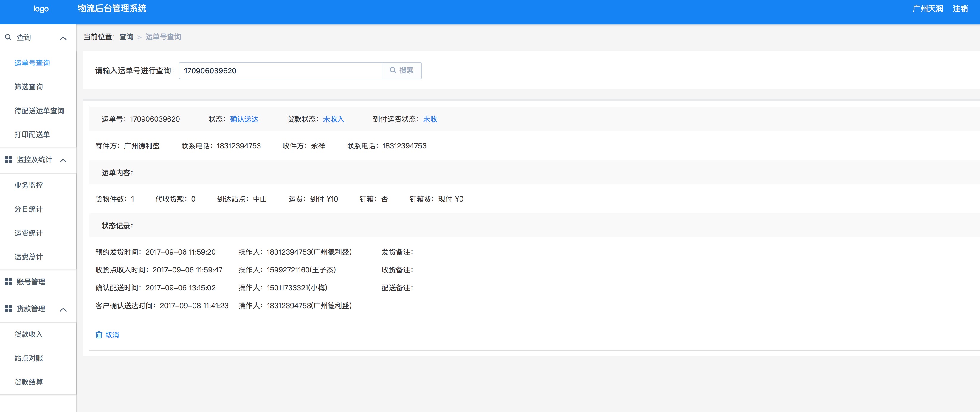Viewport: 980px width, 412px height.
Task: Click the destination station 中山
Action: 260,199
